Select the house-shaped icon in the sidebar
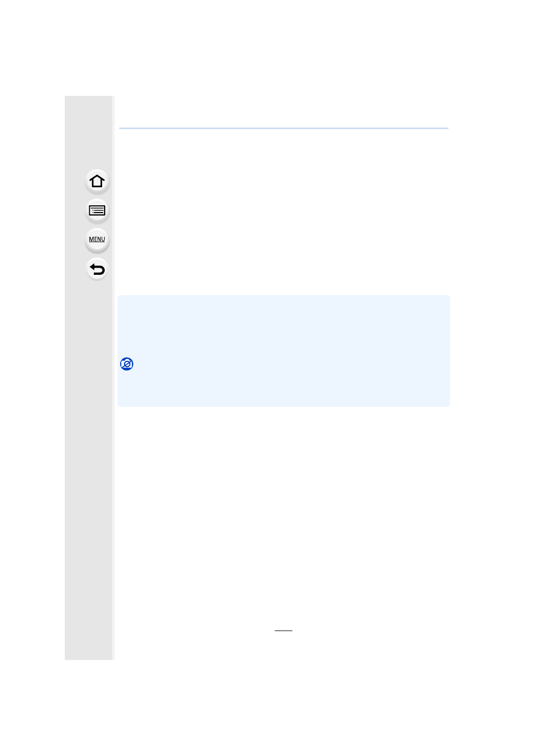Image resolution: width=535 pixels, height=756 pixels. tap(97, 181)
